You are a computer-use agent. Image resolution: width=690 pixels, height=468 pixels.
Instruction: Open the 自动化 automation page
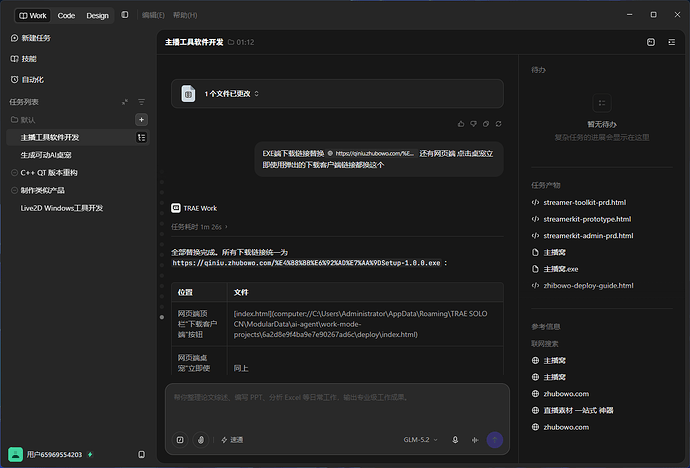(x=27, y=80)
